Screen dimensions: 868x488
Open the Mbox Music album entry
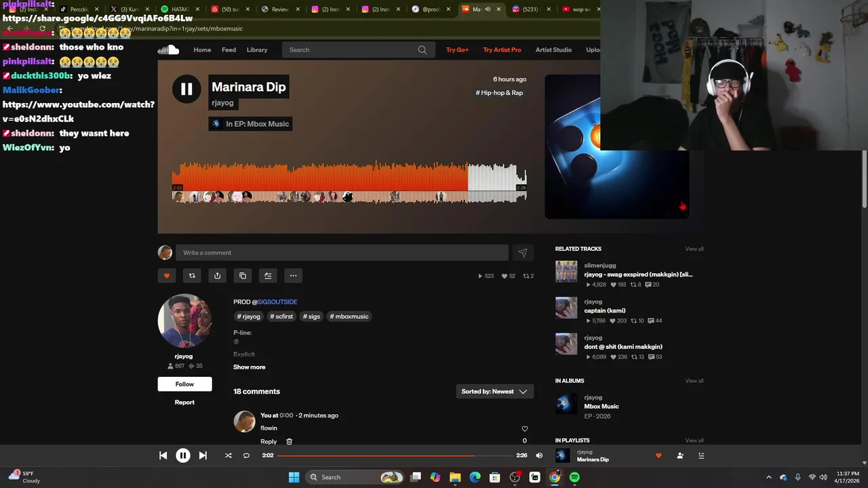(x=601, y=407)
